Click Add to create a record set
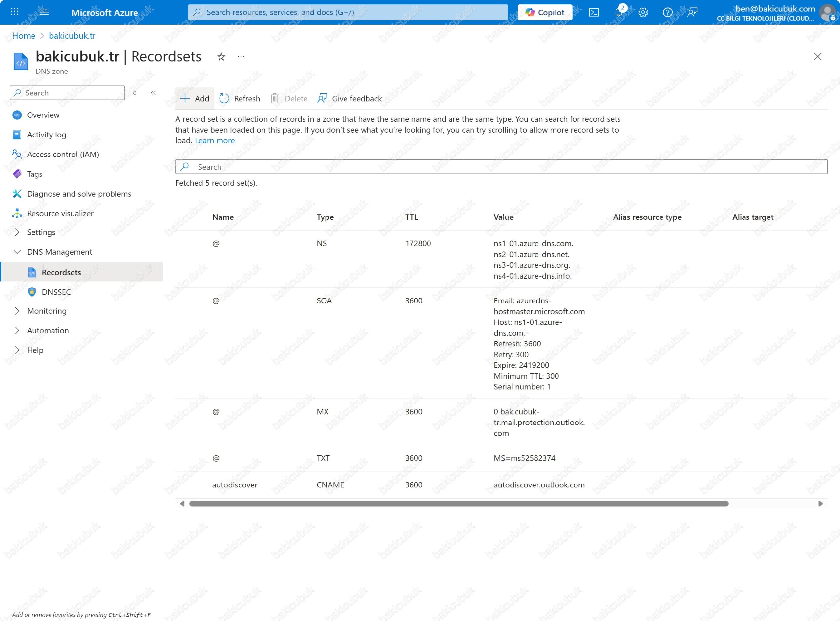Screen dimensions: 840x621 (194, 98)
